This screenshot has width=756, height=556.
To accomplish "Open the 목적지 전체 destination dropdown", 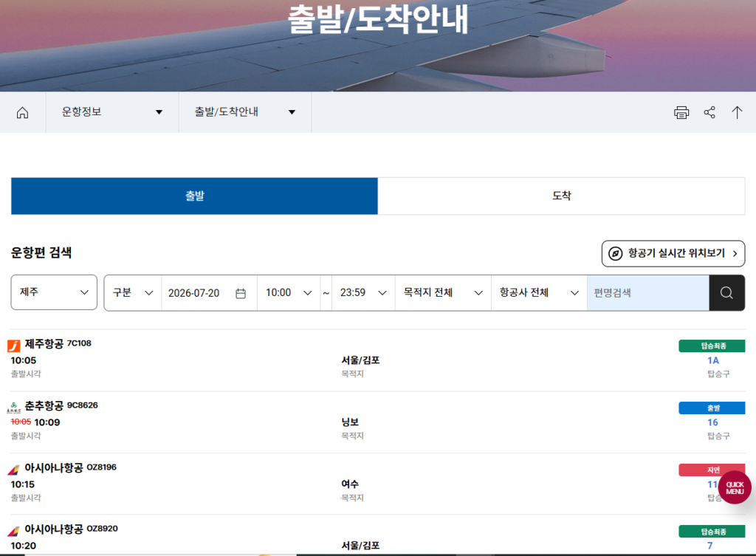I will pyautogui.click(x=443, y=292).
